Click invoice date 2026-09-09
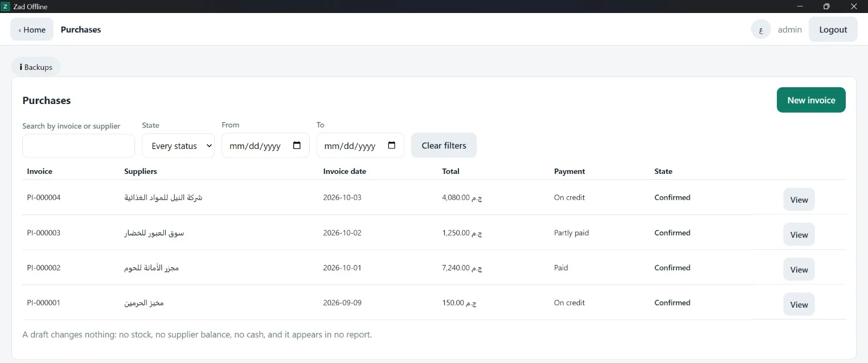 click(x=342, y=302)
